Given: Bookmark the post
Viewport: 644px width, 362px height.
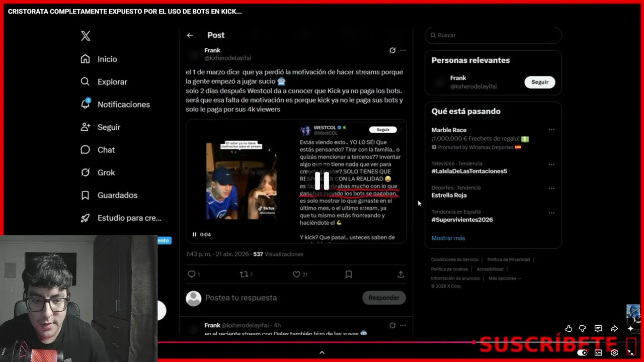Looking at the screenshot, I should click(x=349, y=274).
